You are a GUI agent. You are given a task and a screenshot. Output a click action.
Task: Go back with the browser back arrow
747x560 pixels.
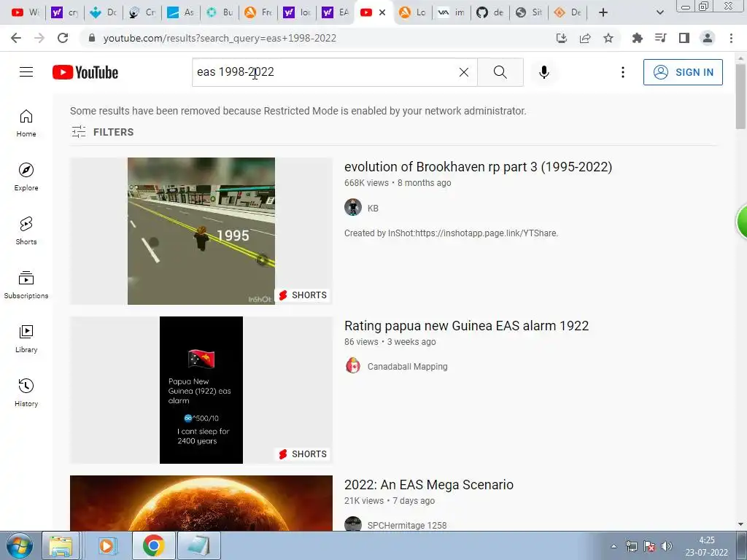click(16, 38)
